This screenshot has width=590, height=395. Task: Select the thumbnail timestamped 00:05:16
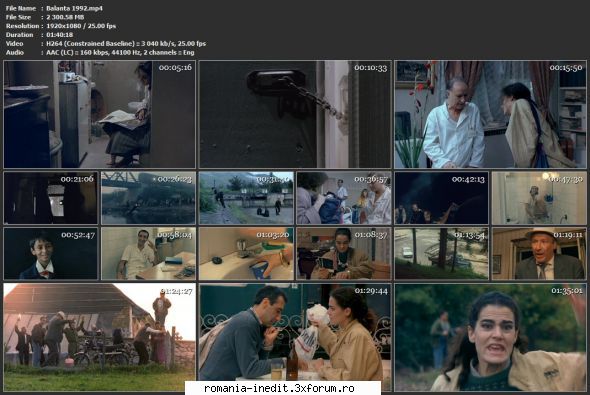[100, 114]
